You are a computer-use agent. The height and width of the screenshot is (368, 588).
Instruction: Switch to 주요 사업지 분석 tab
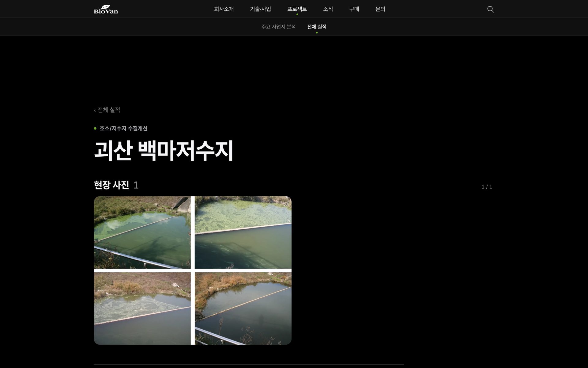point(278,27)
